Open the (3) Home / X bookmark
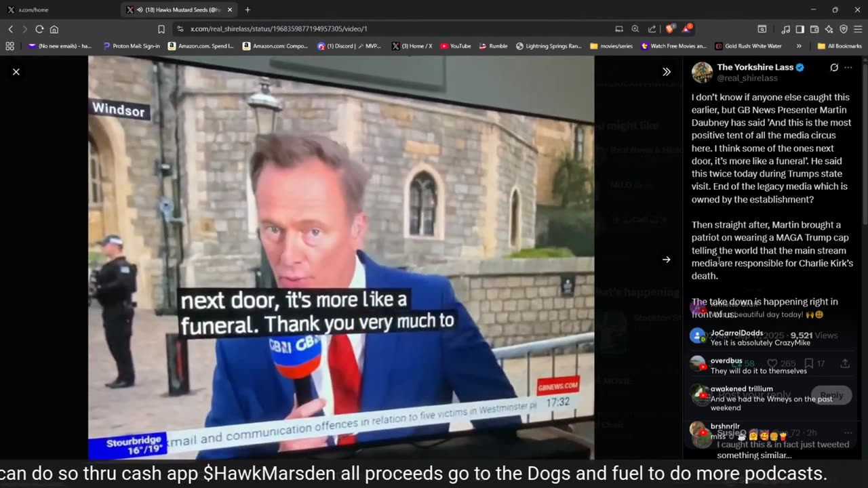This screenshot has height=488, width=868. (412, 46)
